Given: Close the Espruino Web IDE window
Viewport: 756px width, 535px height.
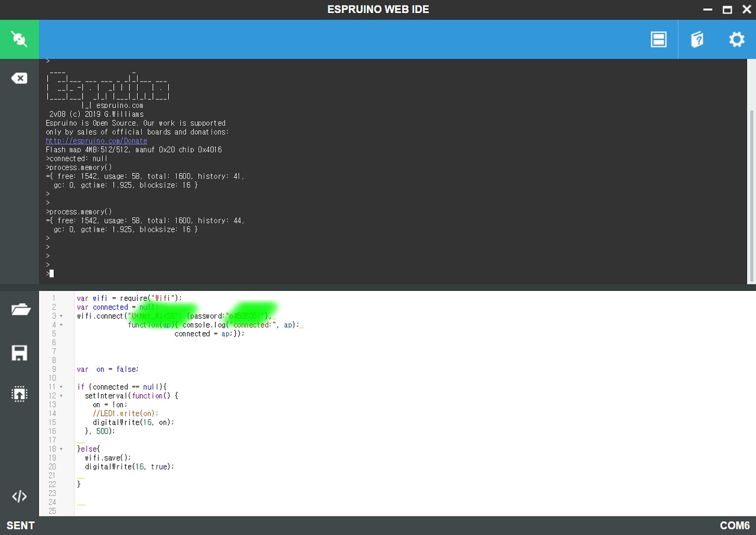Looking at the screenshot, I should click(x=747, y=10).
